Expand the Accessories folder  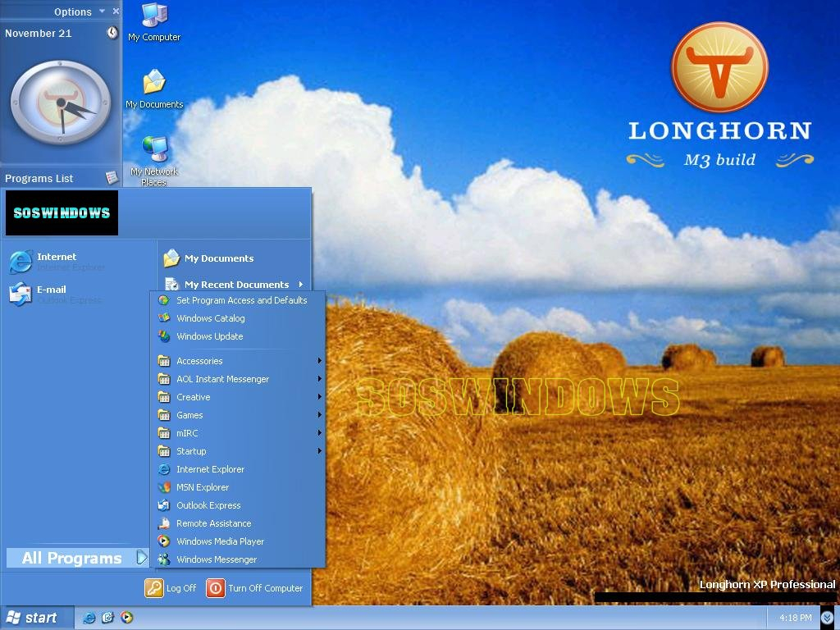[x=238, y=361]
